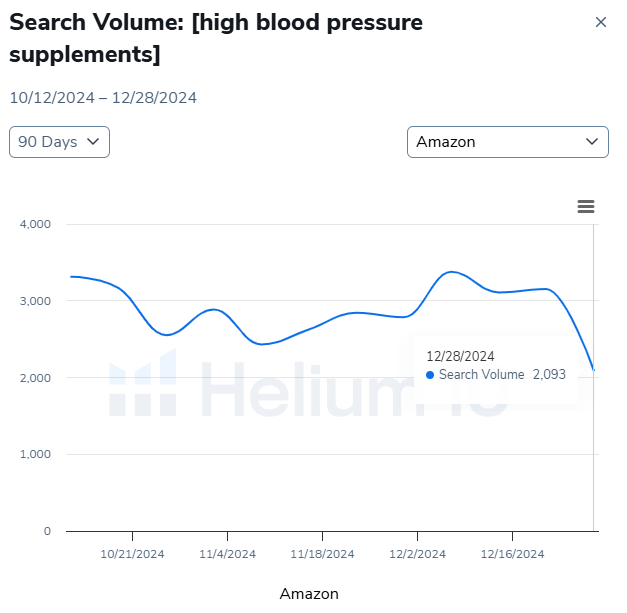This screenshot has height=613, width=627.
Task: Open the chart hamburger menu
Action: (x=586, y=206)
